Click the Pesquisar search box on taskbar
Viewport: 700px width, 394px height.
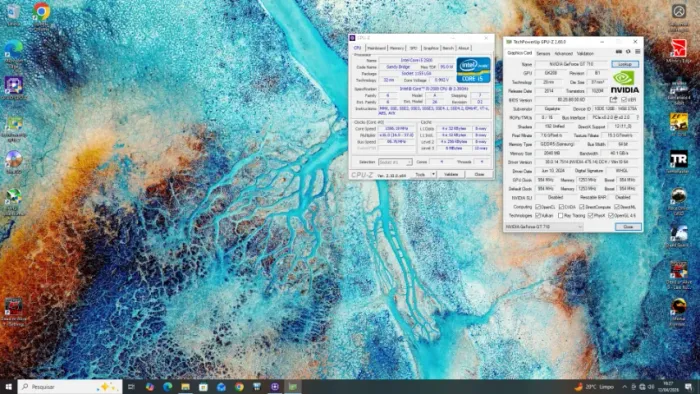70,387
